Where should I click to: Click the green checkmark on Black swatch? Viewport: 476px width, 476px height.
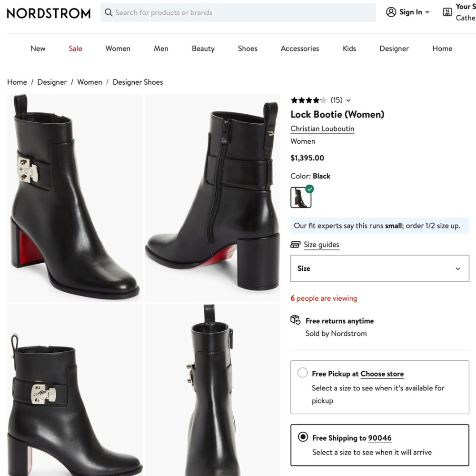pyautogui.click(x=309, y=189)
